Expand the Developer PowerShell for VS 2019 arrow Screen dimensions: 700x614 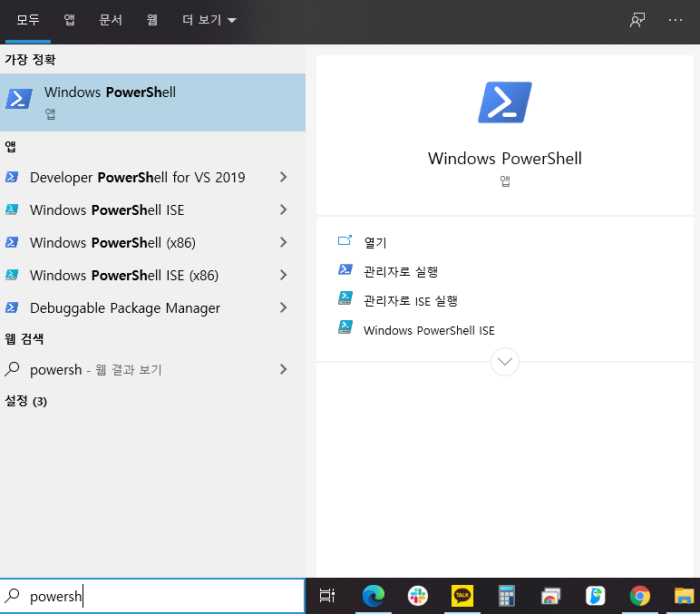pyautogui.click(x=283, y=177)
